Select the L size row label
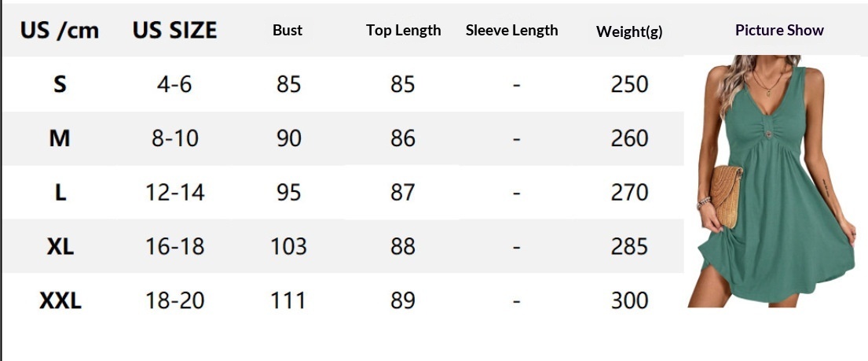The width and height of the screenshot is (868, 361). pos(60,193)
